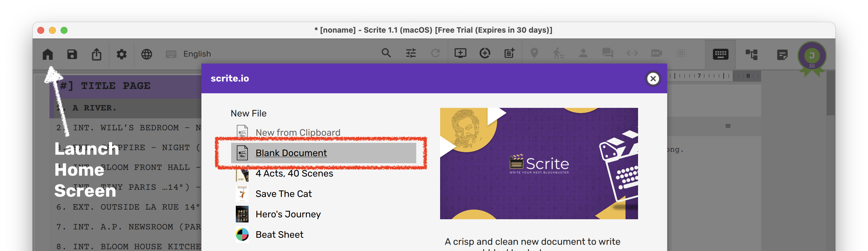
Task: Switch to the Notebook tab
Action: tap(782, 54)
